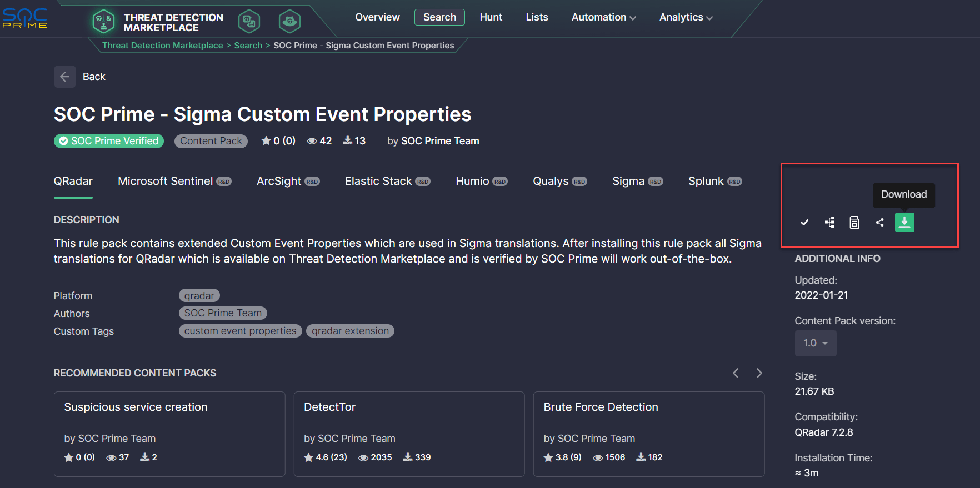Open the Content Pack version 1.0 dropdown

(x=815, y=343)
